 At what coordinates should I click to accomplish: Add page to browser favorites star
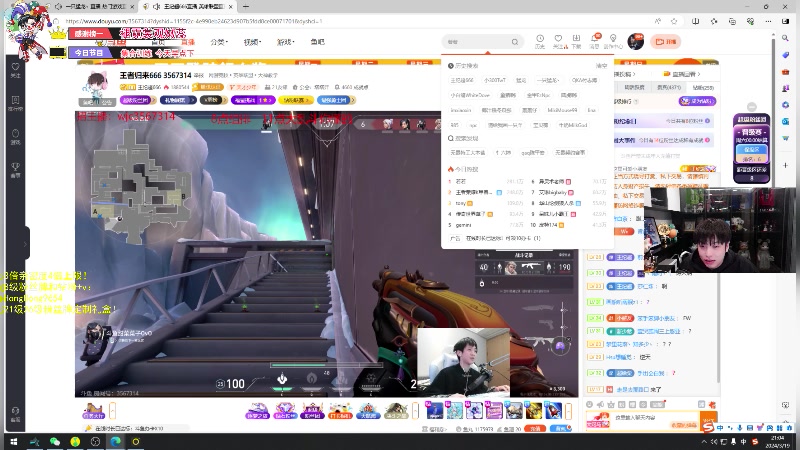pyautogui.click(x=674, y=21)
